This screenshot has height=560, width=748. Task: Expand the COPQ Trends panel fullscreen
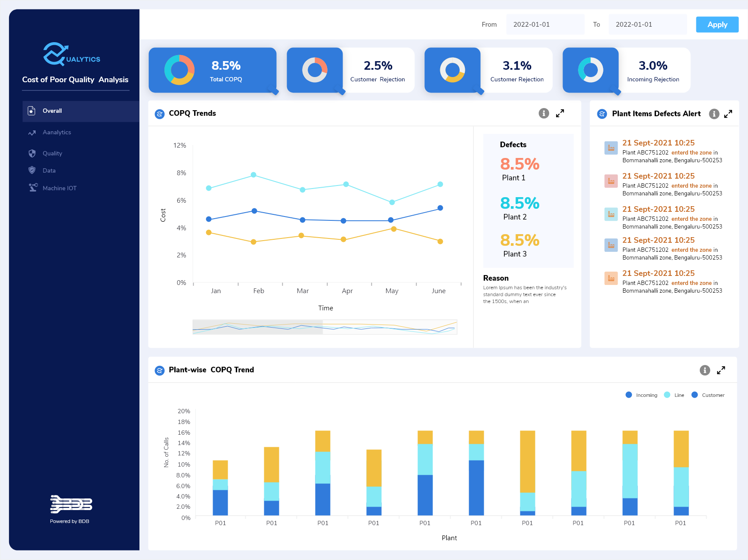560,113
